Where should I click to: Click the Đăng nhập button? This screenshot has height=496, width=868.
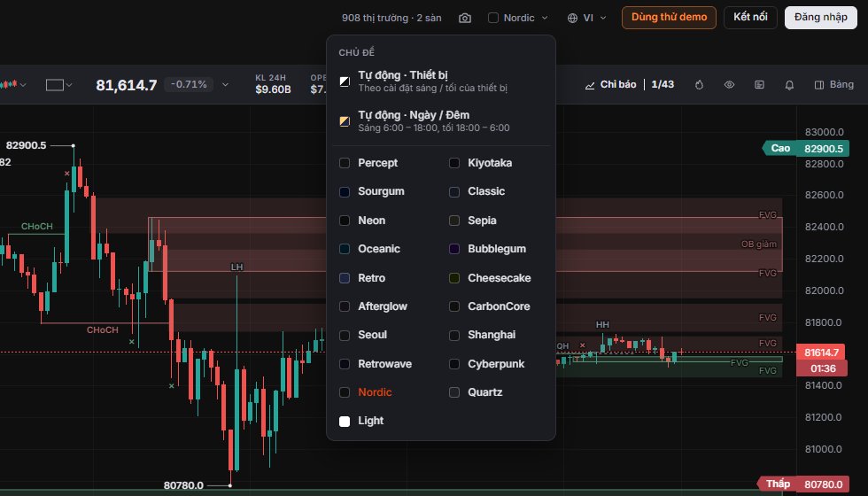[x=820, y=18]
